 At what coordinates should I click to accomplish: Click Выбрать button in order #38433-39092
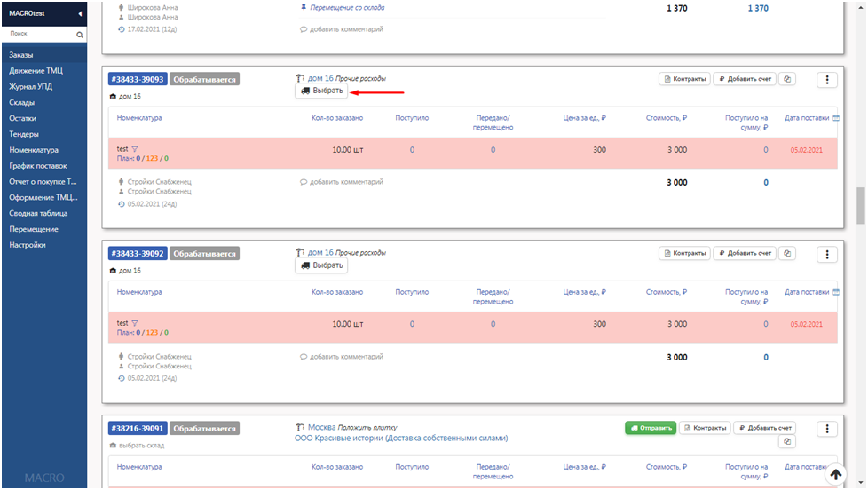point(321,265)
